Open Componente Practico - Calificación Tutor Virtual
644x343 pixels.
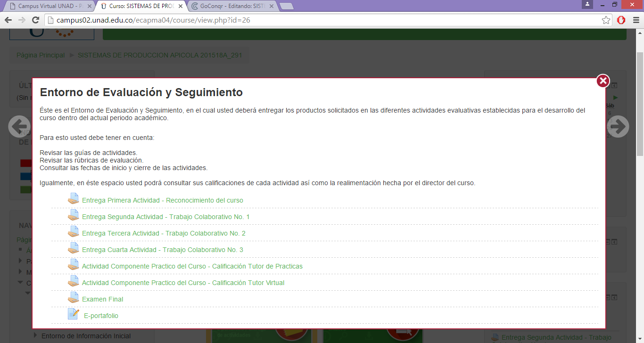[183, 283]
